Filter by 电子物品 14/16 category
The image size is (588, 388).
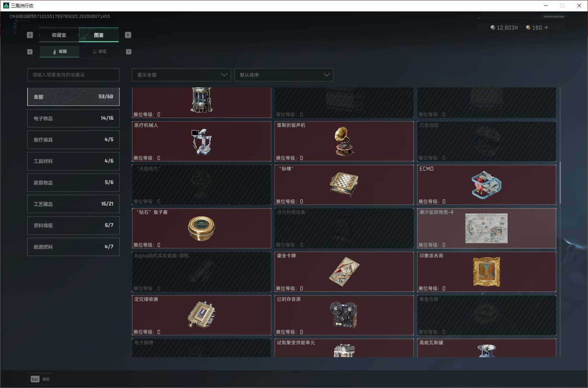pyautogui.click(x=73, y=118)
